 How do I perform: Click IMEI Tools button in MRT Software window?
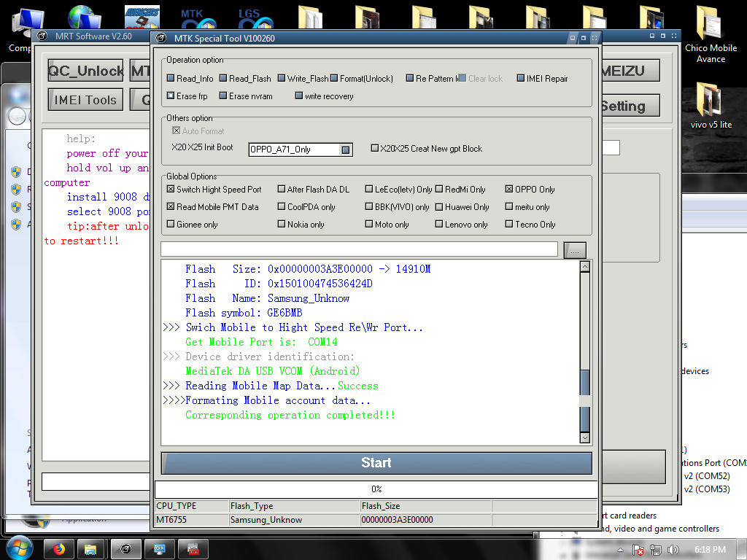click(x=86, y=99)
